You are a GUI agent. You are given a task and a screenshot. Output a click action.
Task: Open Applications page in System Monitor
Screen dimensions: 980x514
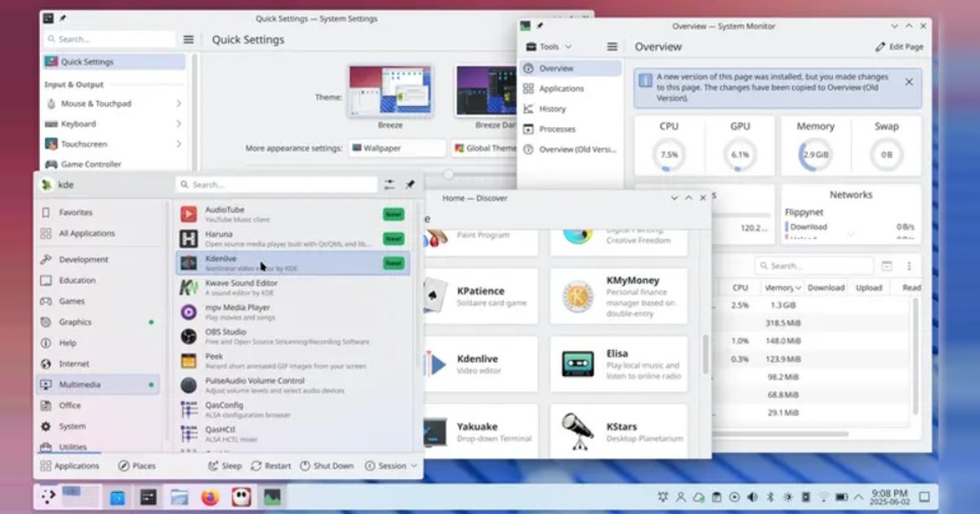coord(571,88)
